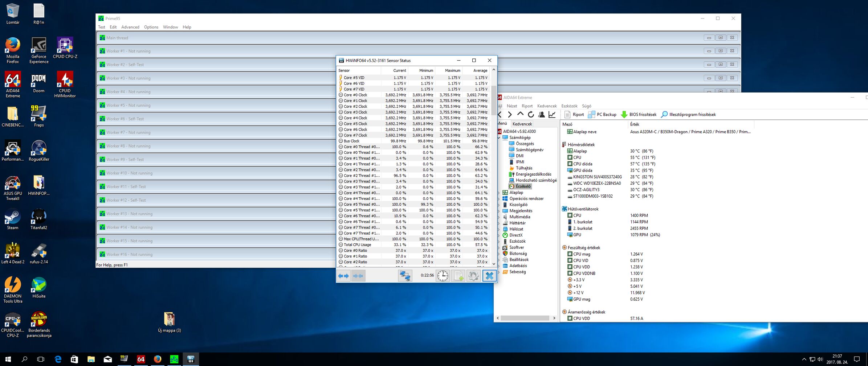Go forward in AIDA64 toolbar
The width and height of the screenshot is (868, 366).
click(x=510, y=115)
